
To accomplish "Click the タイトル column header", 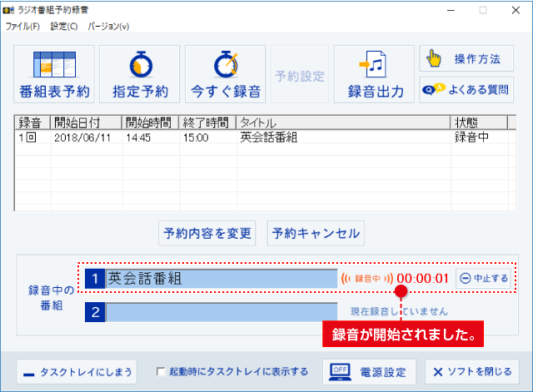I will coord(343,122).
